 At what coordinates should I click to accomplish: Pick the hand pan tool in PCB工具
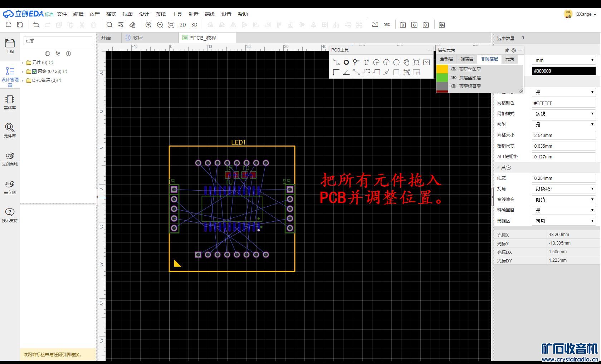click(x=406, y=62)
